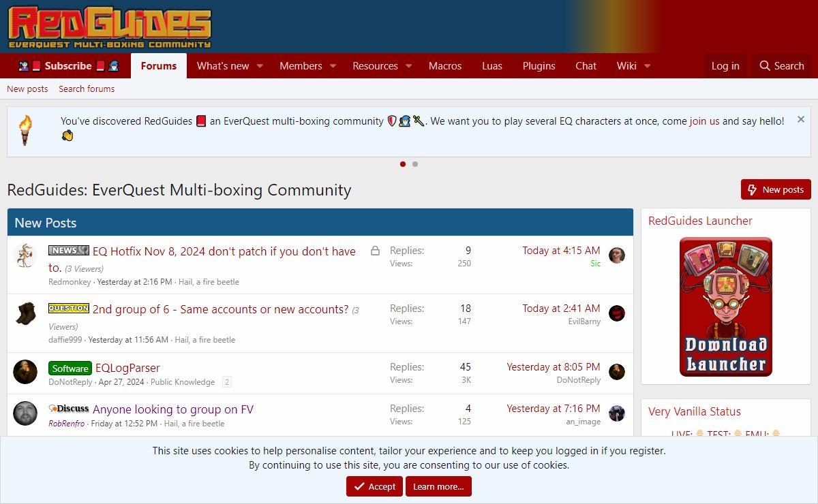The height and width of the screenshot is (504, 818).
Task: Open the Wiki nav item
Action: [626, 66]
